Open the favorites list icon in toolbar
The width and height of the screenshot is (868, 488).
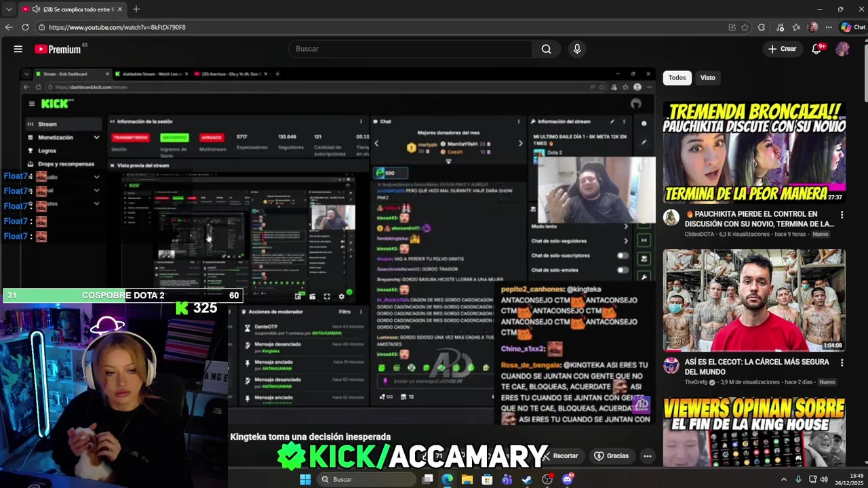point(796,27)
